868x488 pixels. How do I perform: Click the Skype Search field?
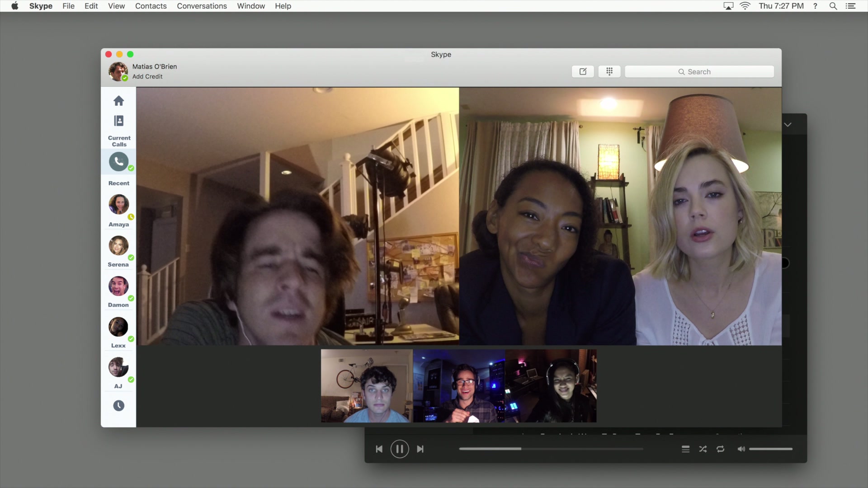point(699,72)
